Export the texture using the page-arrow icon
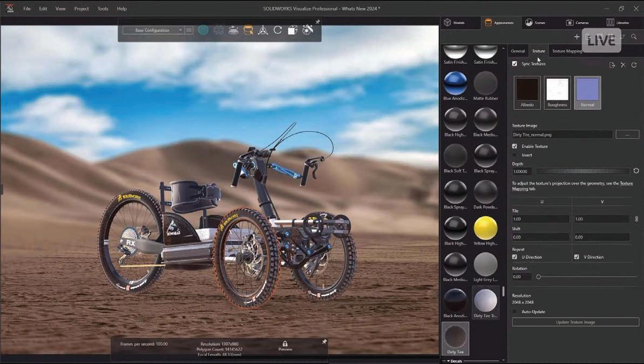Screen dimensions: 644x364 [612, 65]
